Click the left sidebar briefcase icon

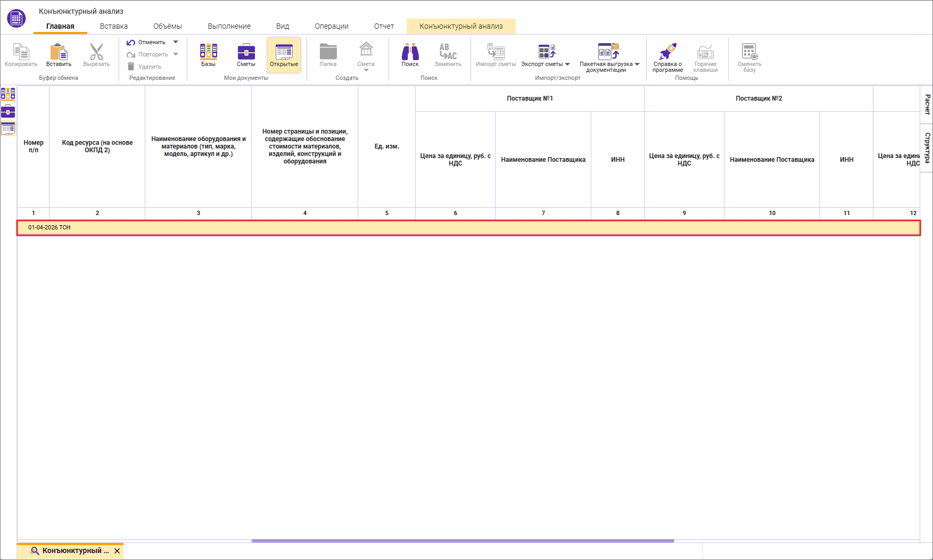point(8,111)
